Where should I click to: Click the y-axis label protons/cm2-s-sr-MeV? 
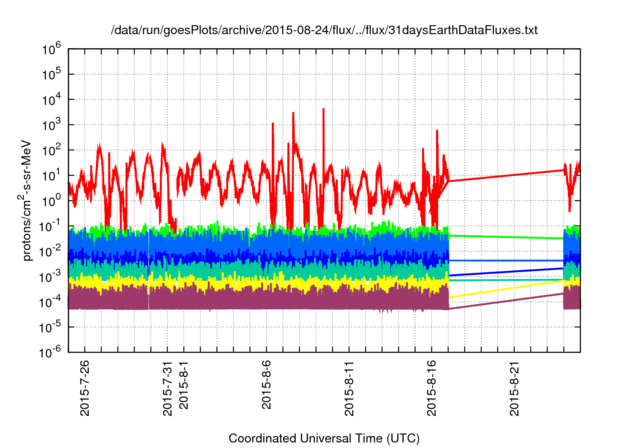[31, 199]
